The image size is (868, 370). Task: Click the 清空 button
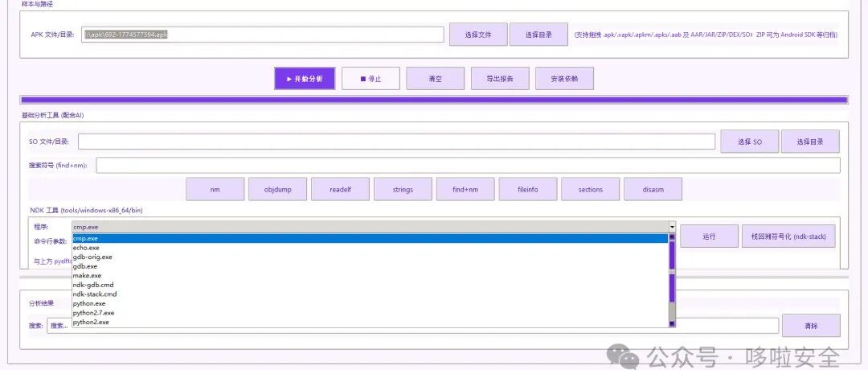[x=435, y=79]
